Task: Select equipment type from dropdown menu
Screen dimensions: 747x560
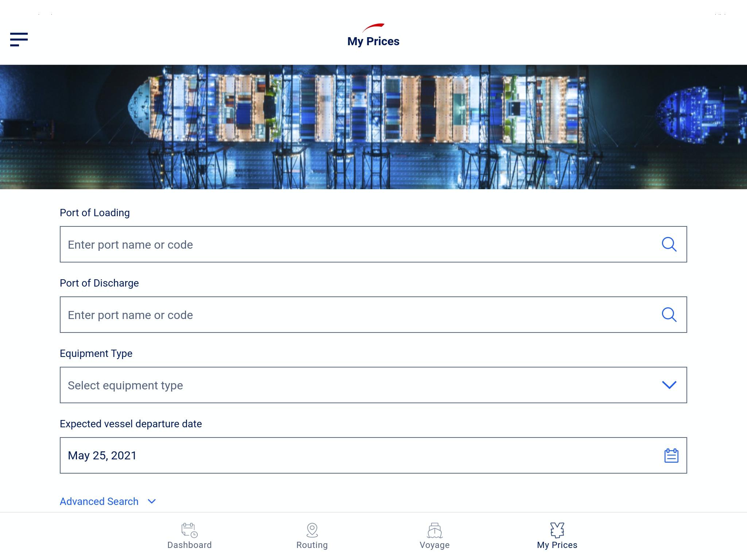Action: 373,385
